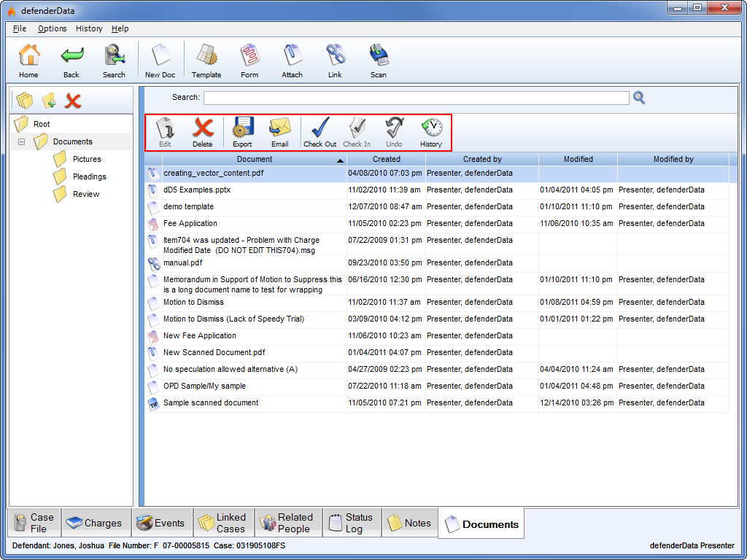The image size is (747, 560).
Task: Open the File menu
Action: [x=20, y=28]
